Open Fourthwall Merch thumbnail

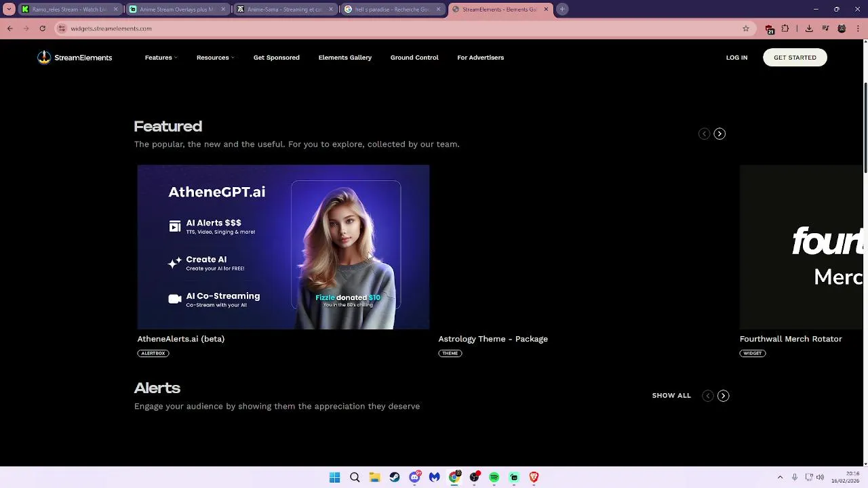point(801,247)
